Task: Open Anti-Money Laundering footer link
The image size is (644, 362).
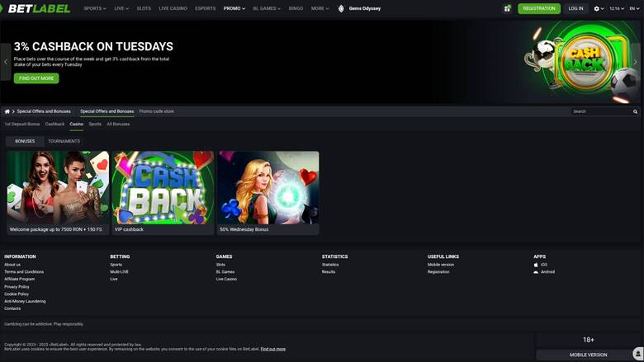Action: (25, 301)
